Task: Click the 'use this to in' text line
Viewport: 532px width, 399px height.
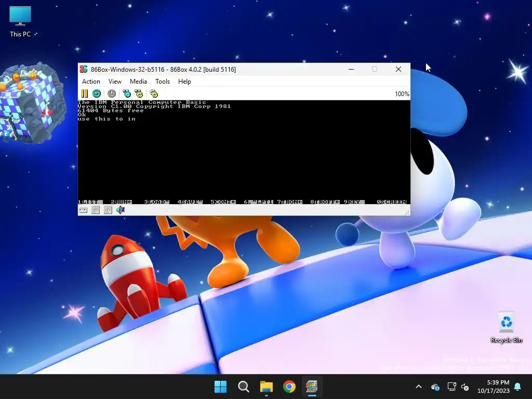Action: (107, 119)
